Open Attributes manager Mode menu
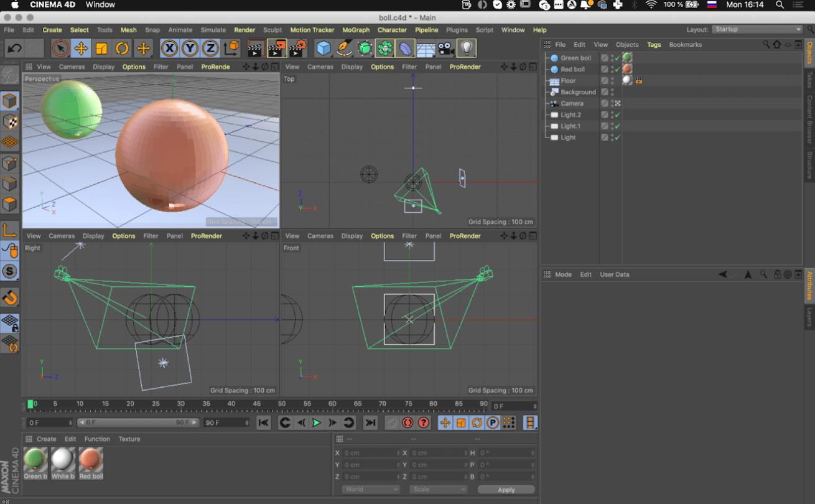Viewport: 815px width, 504px height. click(x=563, y=274)
